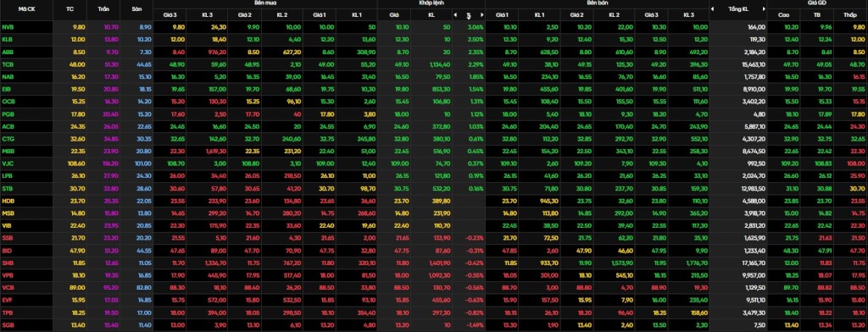The height and width of the screenshot is (332, 868).
Task: Open the SGB stock symbol
Action: pos(8,325)
